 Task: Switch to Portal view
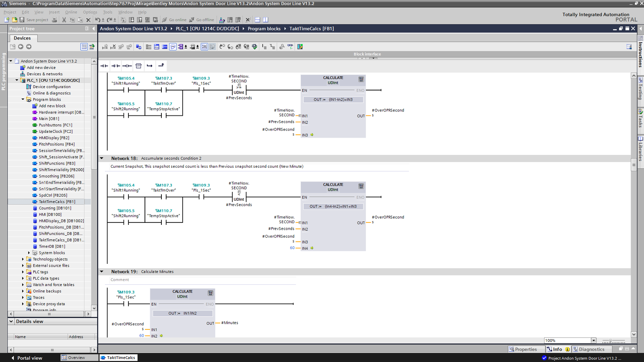26,358
